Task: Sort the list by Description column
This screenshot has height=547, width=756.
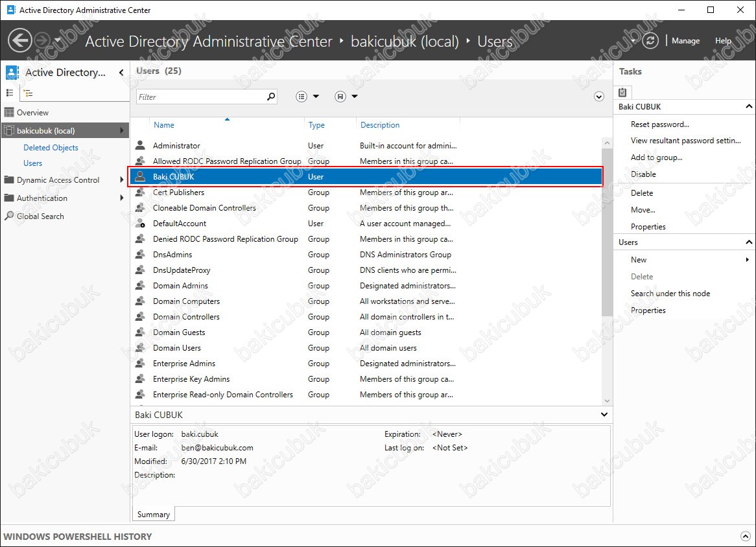Action: pos(380,125)
